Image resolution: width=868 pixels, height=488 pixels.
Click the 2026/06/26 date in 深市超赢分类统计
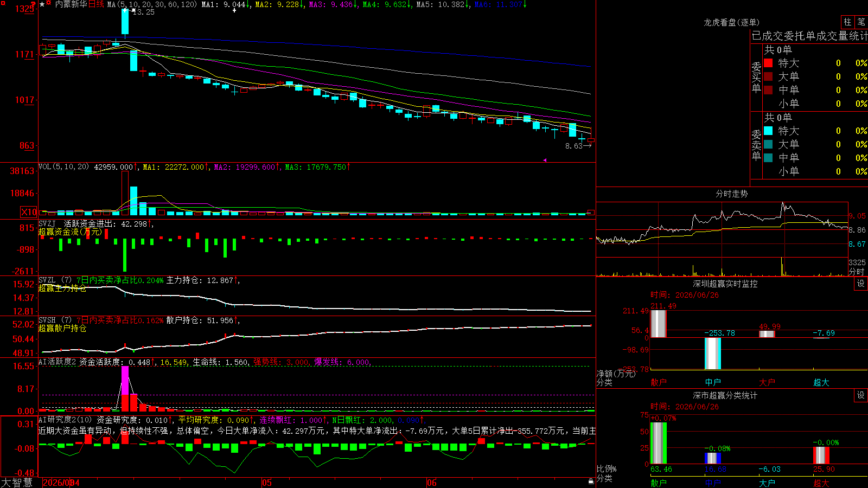pyautogui.click(x=697, y=407)
